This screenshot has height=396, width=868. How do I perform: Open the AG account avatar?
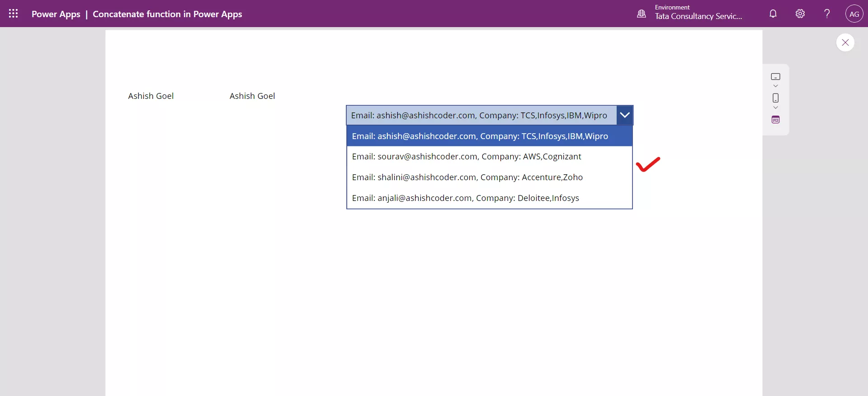pos(854,14)
